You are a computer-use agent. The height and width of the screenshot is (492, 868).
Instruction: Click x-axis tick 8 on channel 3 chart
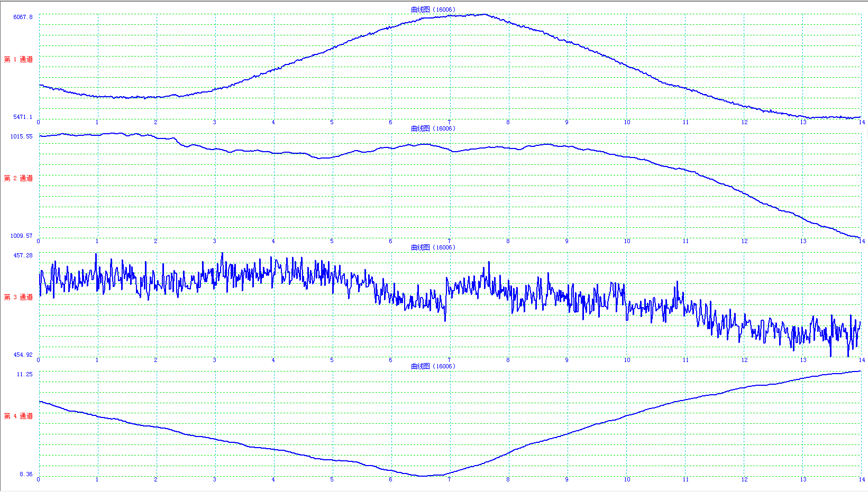point(508,360)
